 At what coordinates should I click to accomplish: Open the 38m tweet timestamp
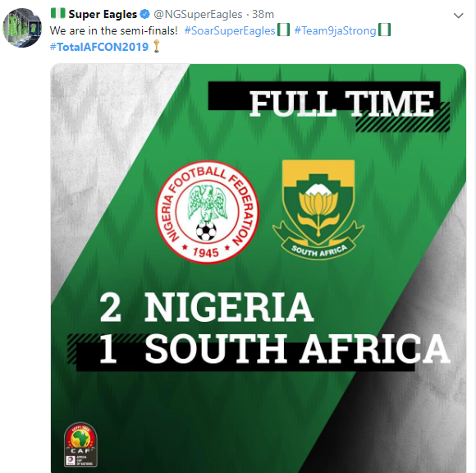pyautogui.click(x=263, y=14)
